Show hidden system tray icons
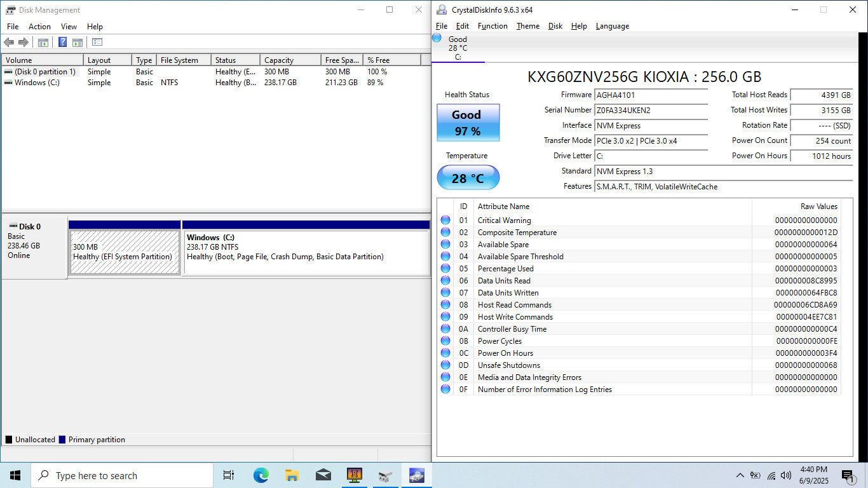Image resolution: width=868 pixels, height=488 pixels. pos(740,475)
